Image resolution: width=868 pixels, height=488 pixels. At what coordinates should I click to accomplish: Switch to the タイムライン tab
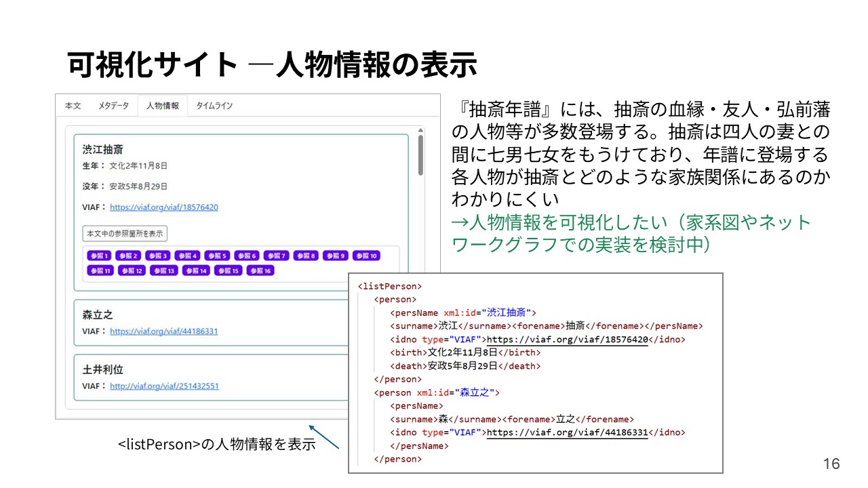(214, 106)
